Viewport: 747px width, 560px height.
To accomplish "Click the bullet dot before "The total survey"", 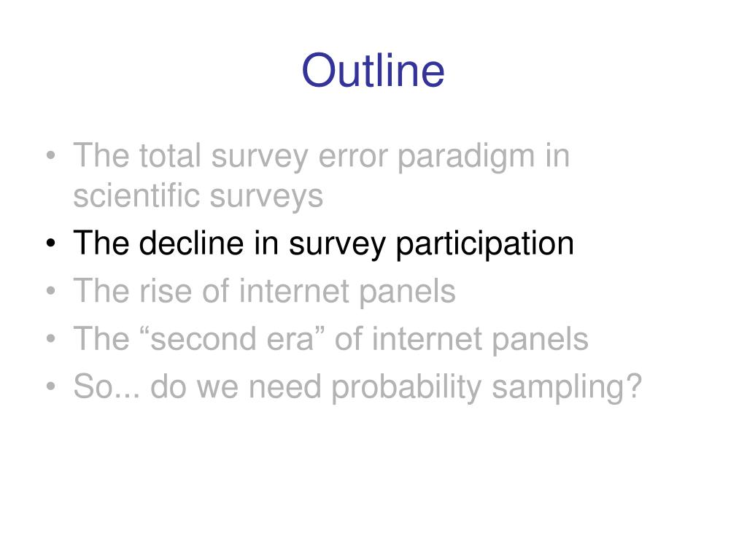I will coord(51,156).
